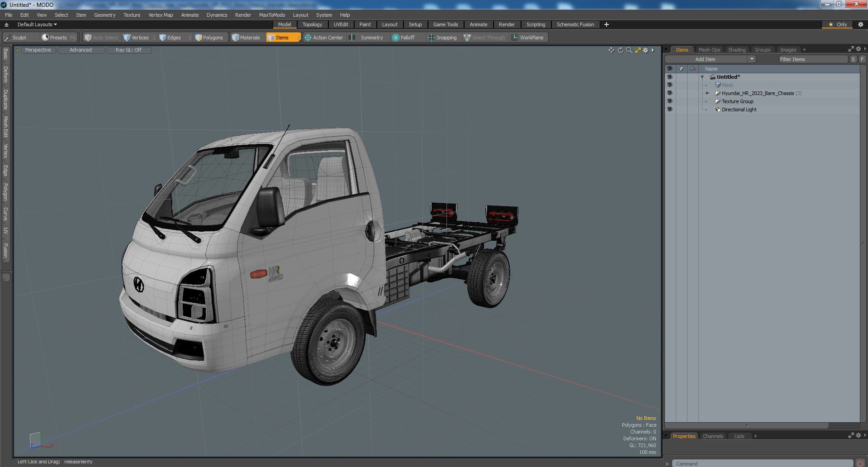Click the Add Item button
Viewport: 868px width, 467px height.
(x=706, y=59)
